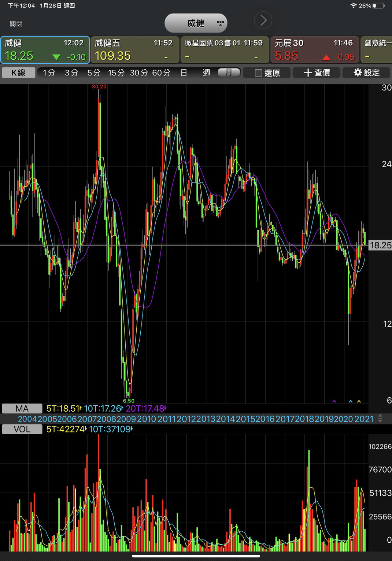Select the 月 monthly interval
This screenshot has height=561, width=392.
pos(229,73)
